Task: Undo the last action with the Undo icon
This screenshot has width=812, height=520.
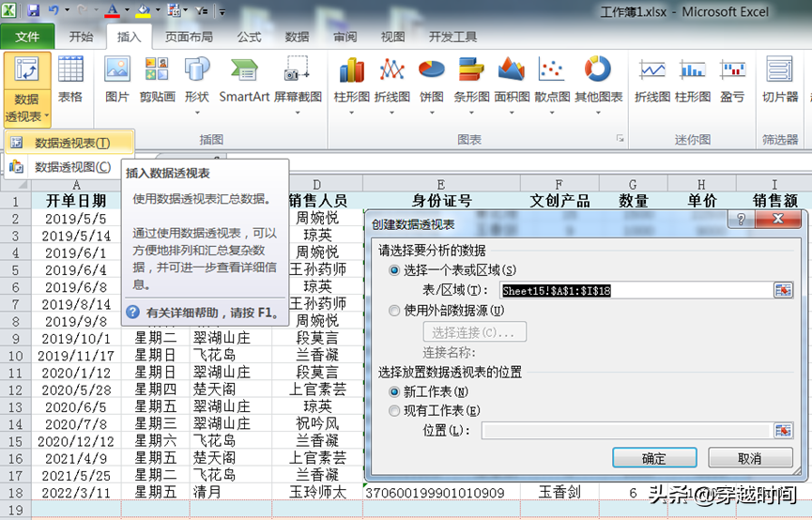Action: click(54, 10)
